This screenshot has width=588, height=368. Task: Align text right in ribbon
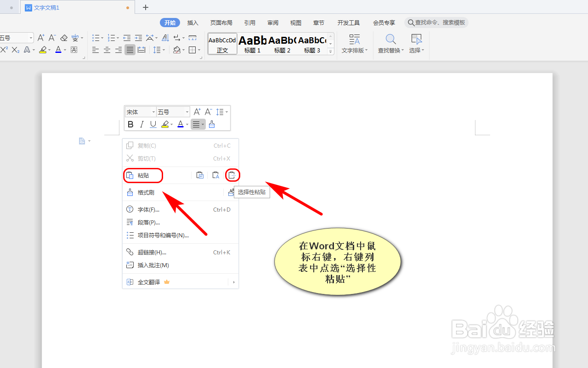pyautogui.click(x=119, y=50)
